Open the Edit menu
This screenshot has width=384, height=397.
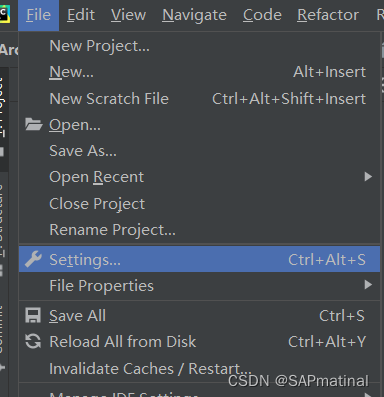click(81, 15)
